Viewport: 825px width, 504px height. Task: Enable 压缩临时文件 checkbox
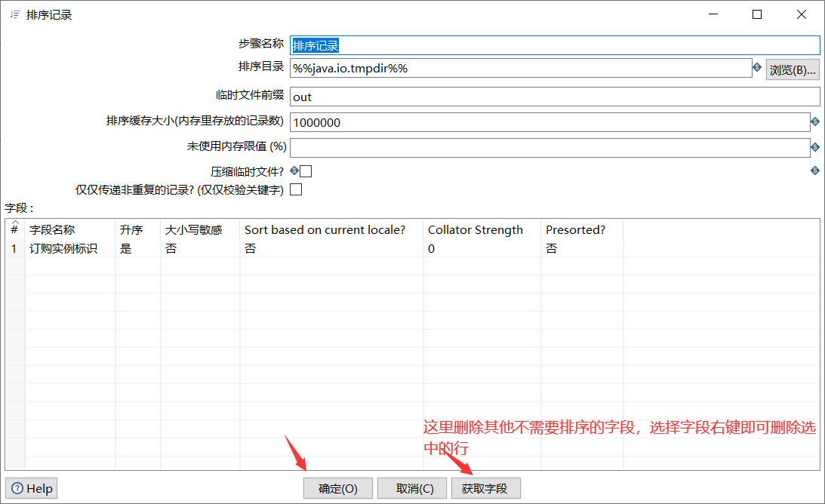click(306, 171)
